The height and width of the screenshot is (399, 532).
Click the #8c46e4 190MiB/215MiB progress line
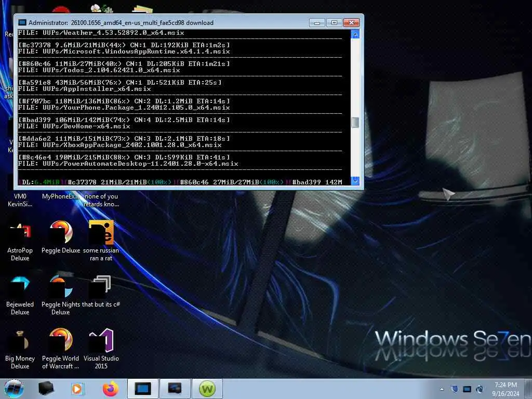click(124, 157)
